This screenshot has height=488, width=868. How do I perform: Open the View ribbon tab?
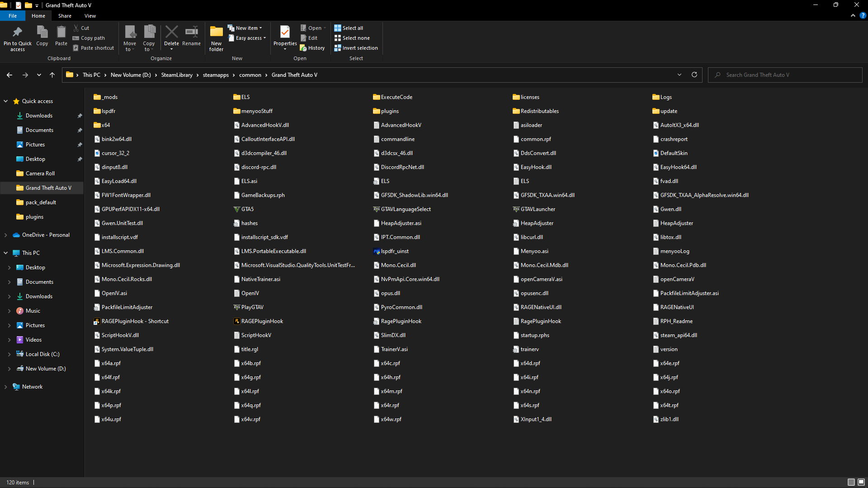[90, 16]
